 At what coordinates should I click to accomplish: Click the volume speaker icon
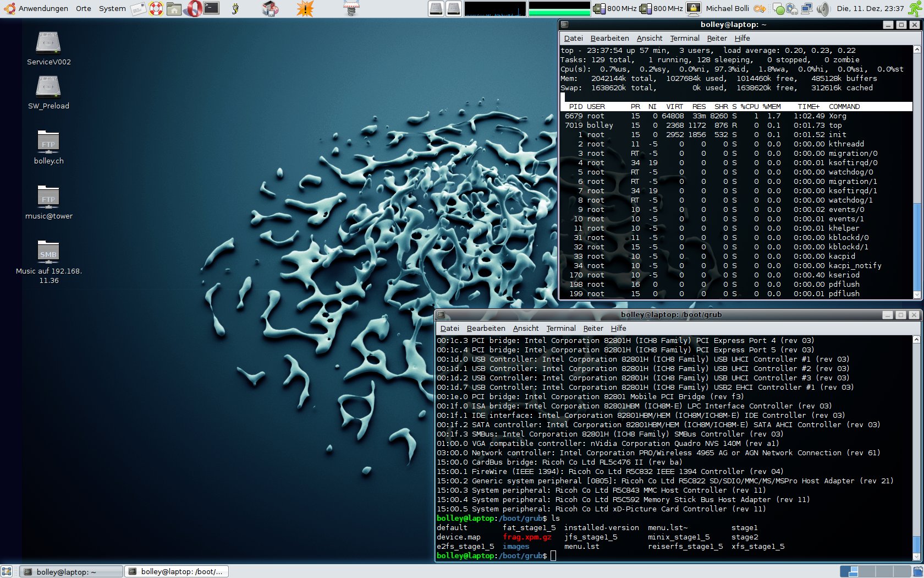(x=823, y=8)
